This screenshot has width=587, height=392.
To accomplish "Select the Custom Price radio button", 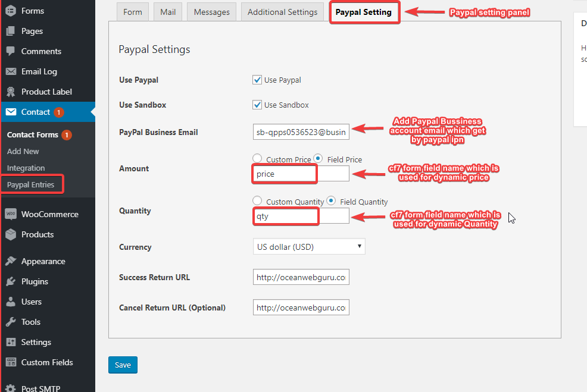I will coord(257,158).
